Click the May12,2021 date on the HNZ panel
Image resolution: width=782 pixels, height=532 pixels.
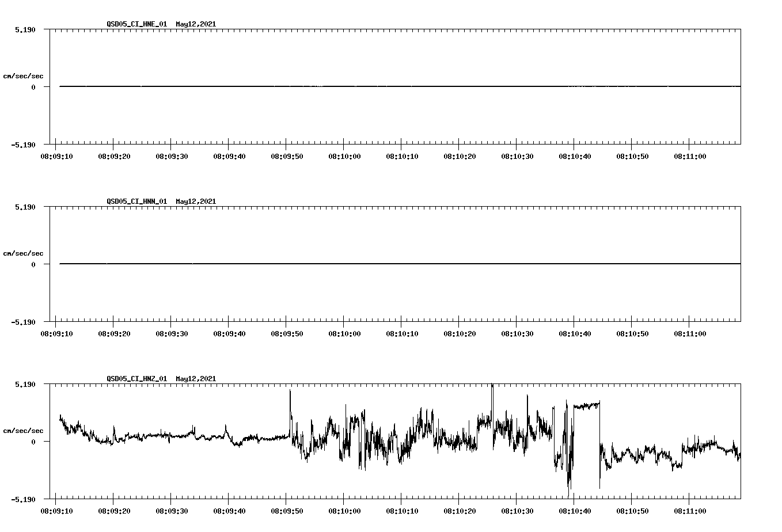[195, 379]
